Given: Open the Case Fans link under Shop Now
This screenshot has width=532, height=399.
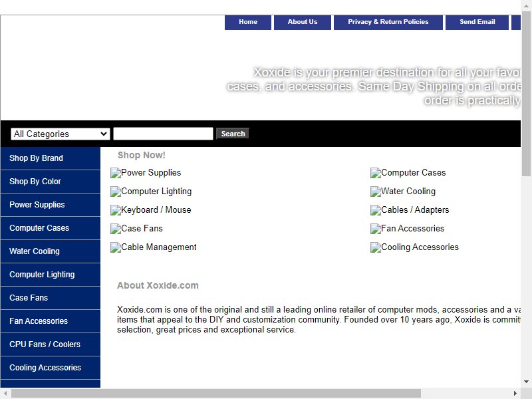Looking at the screenshot, I should (142, 229).
